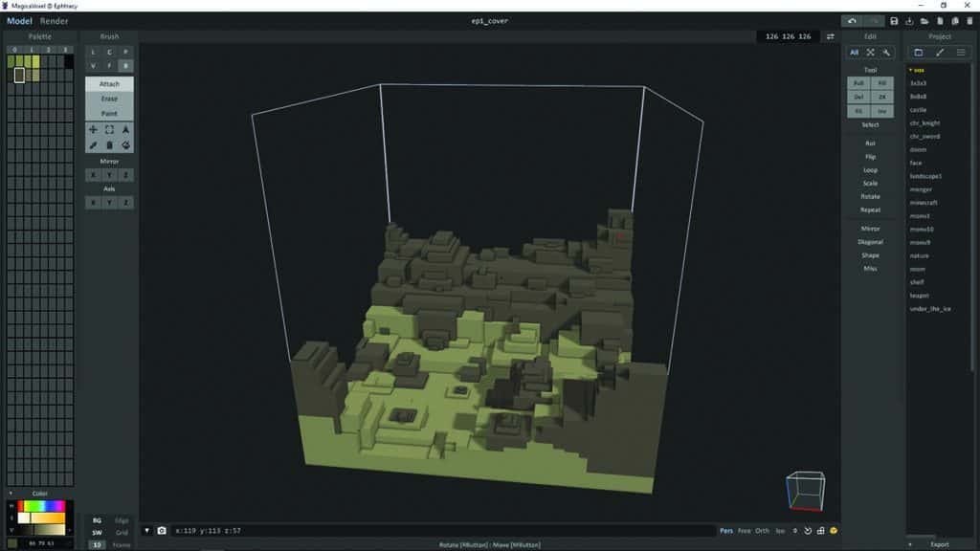Expand the Scale edit section

pos(870,184)
